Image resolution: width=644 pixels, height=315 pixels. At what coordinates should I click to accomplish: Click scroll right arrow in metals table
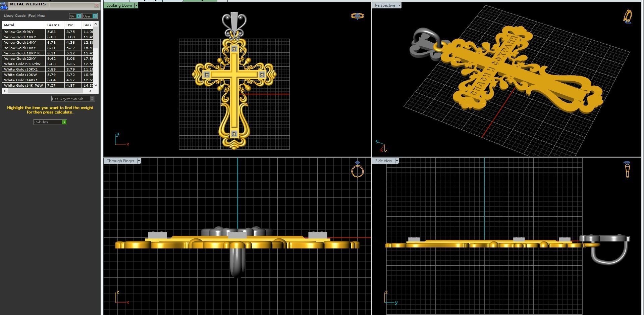click(90, 91)
